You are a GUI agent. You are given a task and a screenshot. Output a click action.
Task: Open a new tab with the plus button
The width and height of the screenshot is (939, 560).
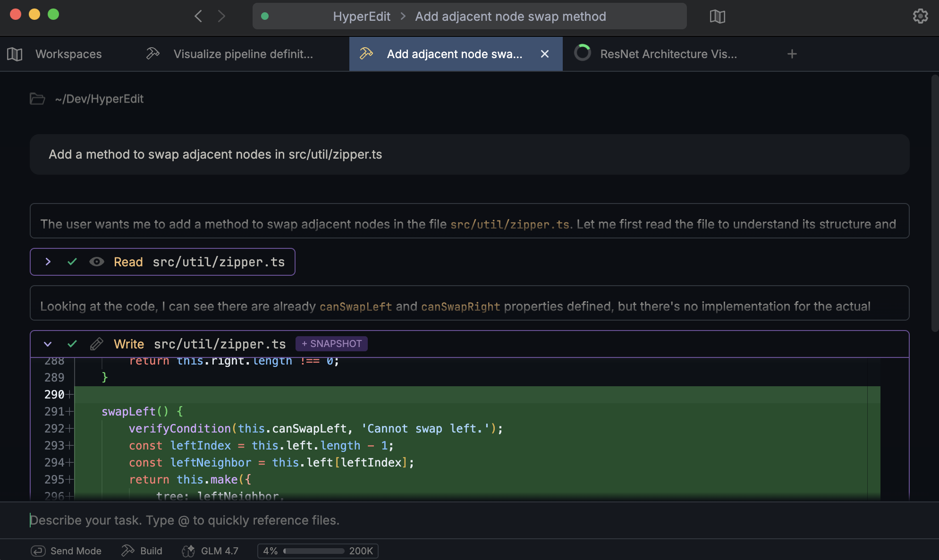click(792, 54)
